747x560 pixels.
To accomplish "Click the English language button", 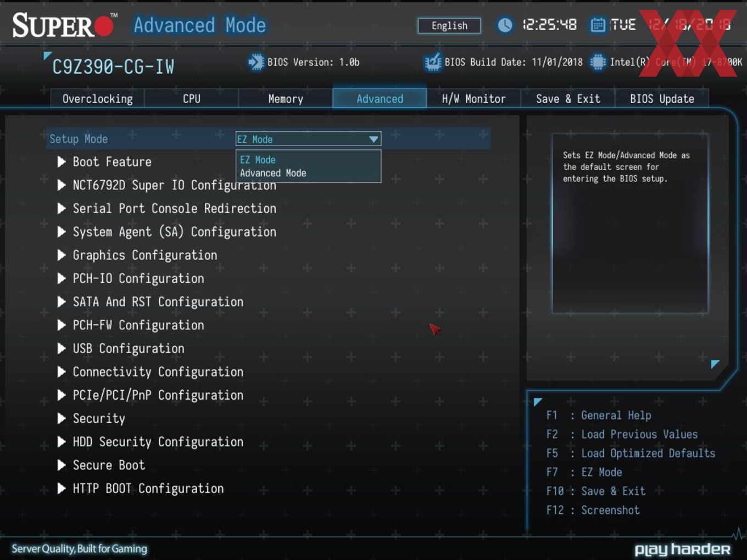I will pyautogui.click(x=449, y=26).
